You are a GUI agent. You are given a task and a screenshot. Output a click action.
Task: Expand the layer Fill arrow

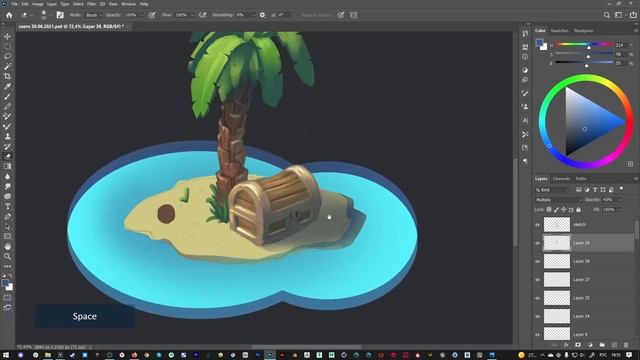click(620, 209)
